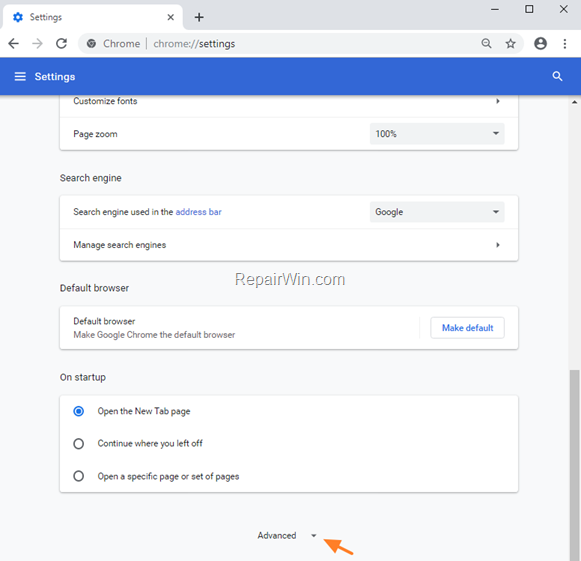Click the vertical scrollbar thumb
Viewport: 581px width, 561px height.
[x=574, y=465]
